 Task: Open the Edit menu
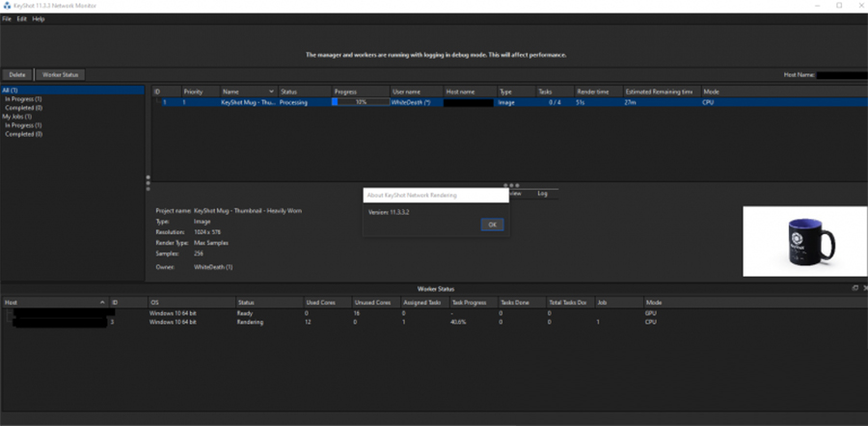point(21,19)
